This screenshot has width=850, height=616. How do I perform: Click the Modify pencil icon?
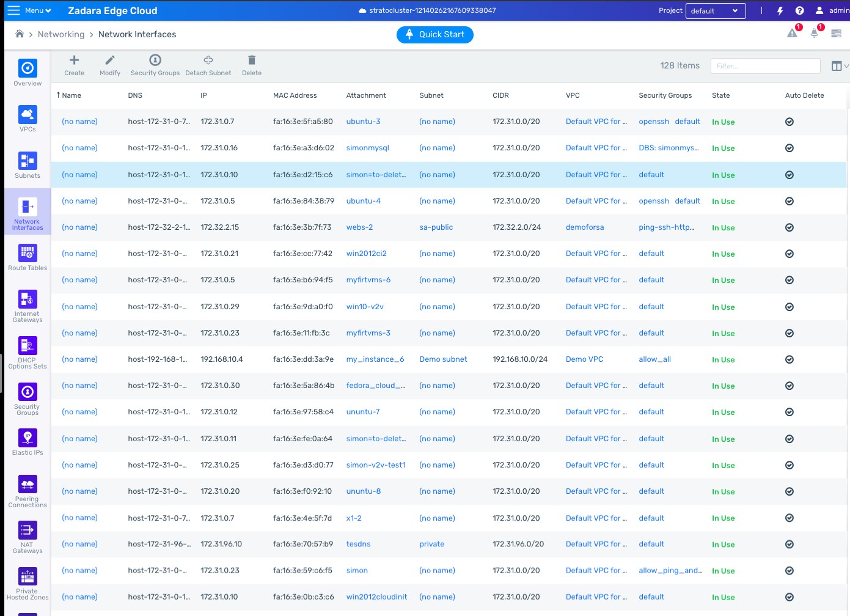click(x=110, y=60)
